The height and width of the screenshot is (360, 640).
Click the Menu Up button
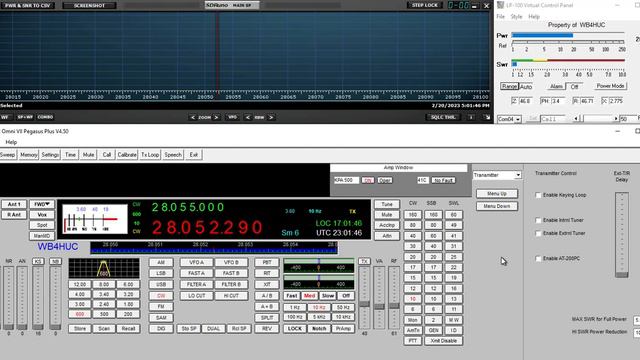(x=497, y=193)
